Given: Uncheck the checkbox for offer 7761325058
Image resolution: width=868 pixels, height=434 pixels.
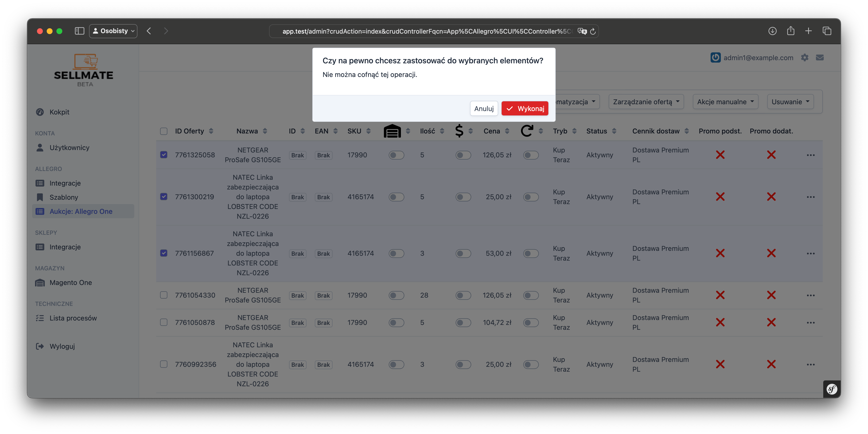Looking at the screenshot, I should [164, 155].
